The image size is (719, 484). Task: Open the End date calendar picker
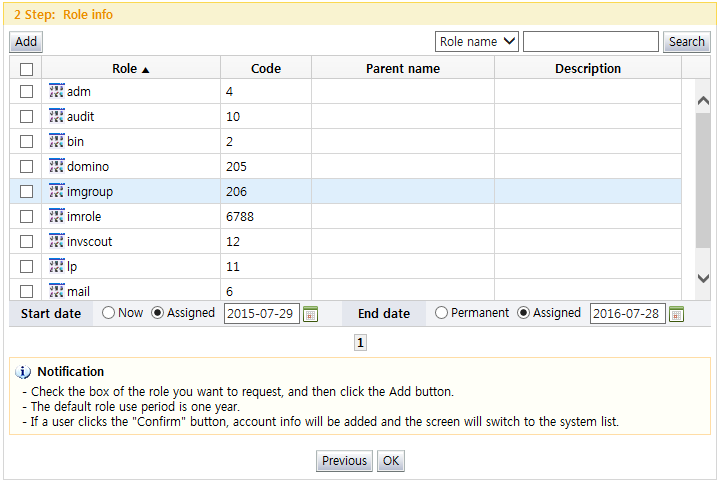click(676, 314)
